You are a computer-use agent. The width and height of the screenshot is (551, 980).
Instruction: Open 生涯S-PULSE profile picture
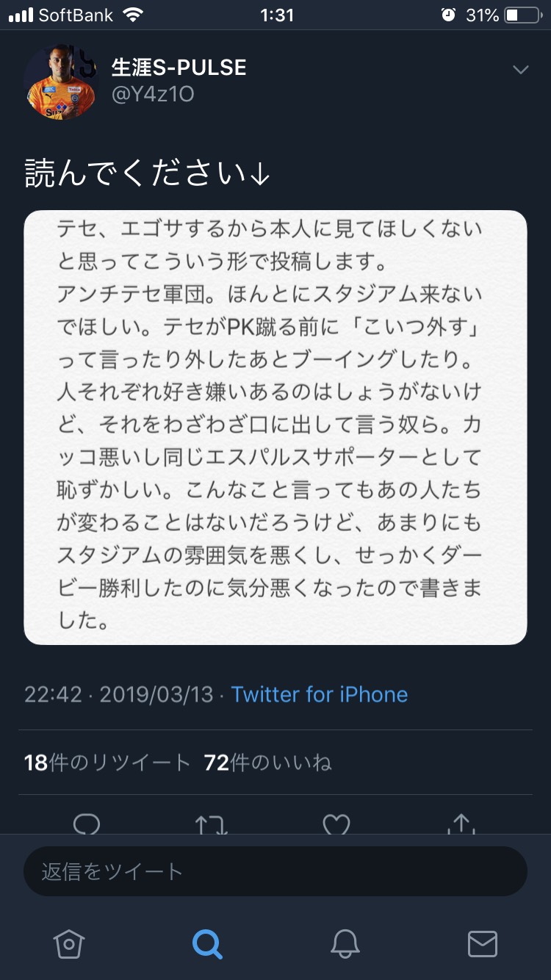tap(60, 82)
